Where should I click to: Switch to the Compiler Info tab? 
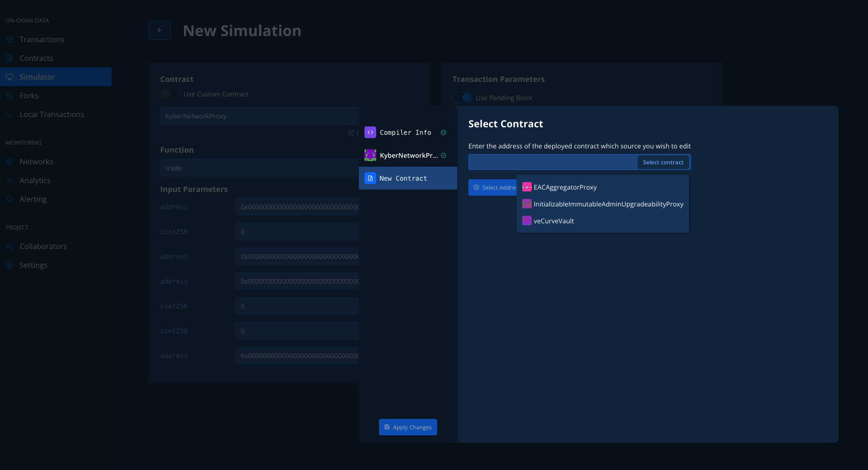408,132
